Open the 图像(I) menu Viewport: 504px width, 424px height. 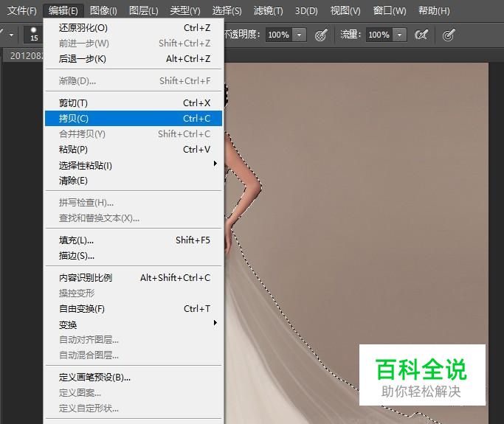[x=103, y=11]
